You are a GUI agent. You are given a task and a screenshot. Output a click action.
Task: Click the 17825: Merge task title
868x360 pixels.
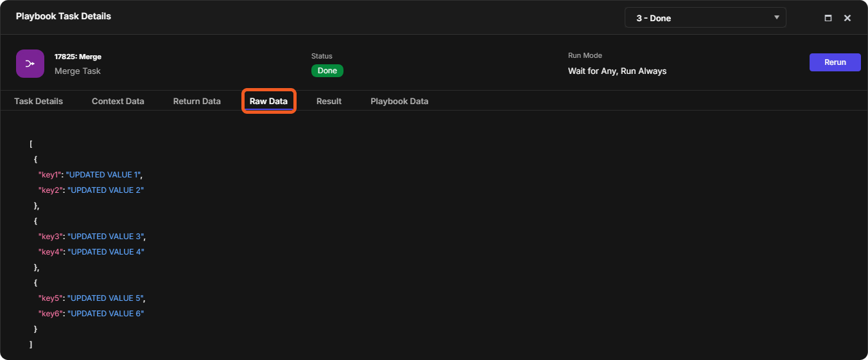point(78,57)
